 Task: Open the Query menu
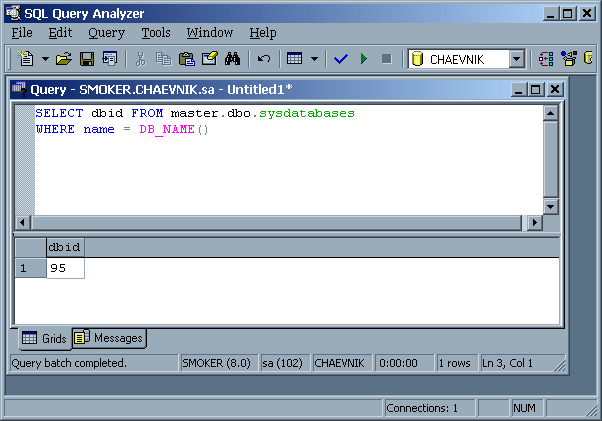pos(106,33)
